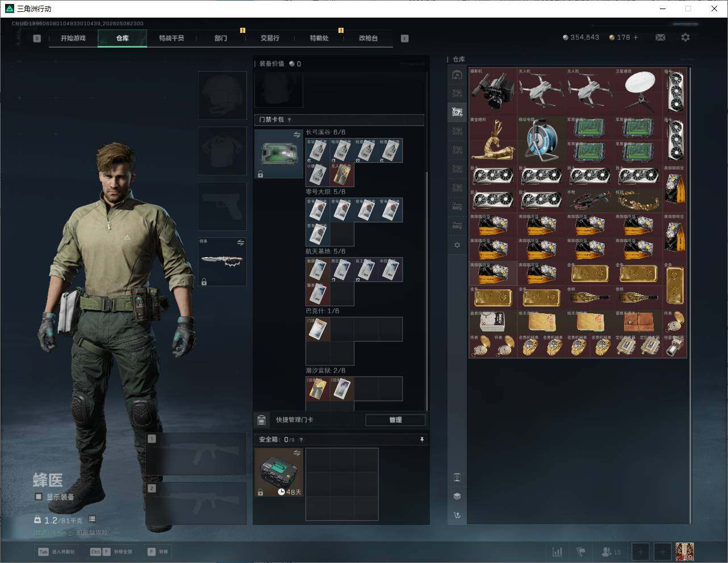728x563 pixels.
Task: Open the stats bar chart icon
Action: pyautogui.click(x=558, y=552)
